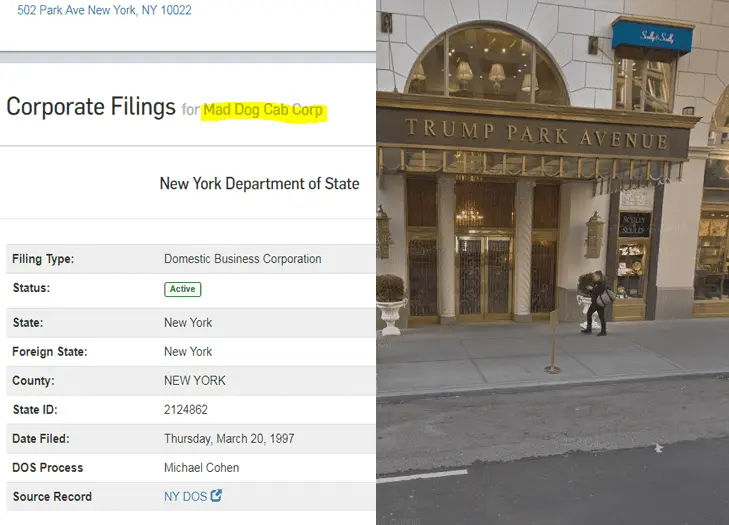Click the Filing Type row label
Image resolution: width=729 pixels, height=525 pixels.
[x=43, y=259]
